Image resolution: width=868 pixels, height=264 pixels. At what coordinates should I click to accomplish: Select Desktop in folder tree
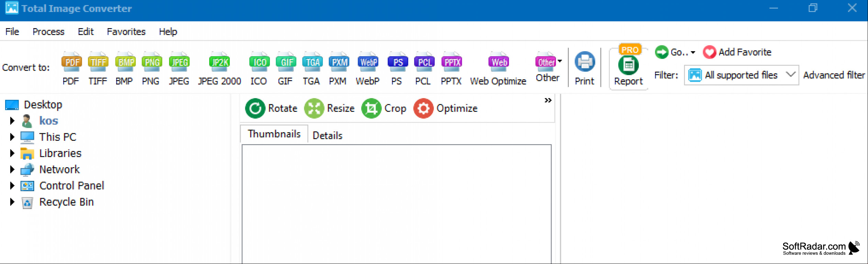(43, 104)
